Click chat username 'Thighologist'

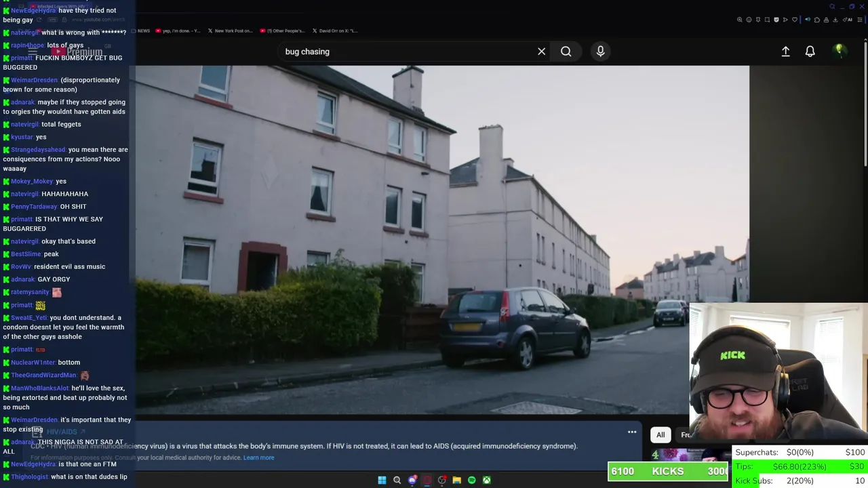[x=29, y=476]
